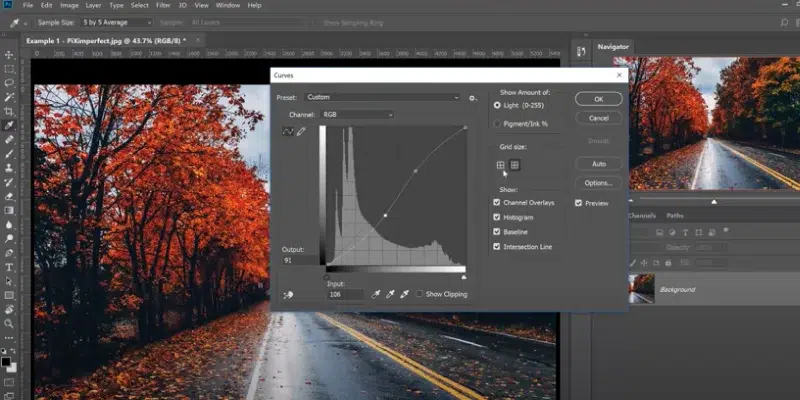
Task: Pick the white point eyedropper in Curves
Action: [405, 294]
